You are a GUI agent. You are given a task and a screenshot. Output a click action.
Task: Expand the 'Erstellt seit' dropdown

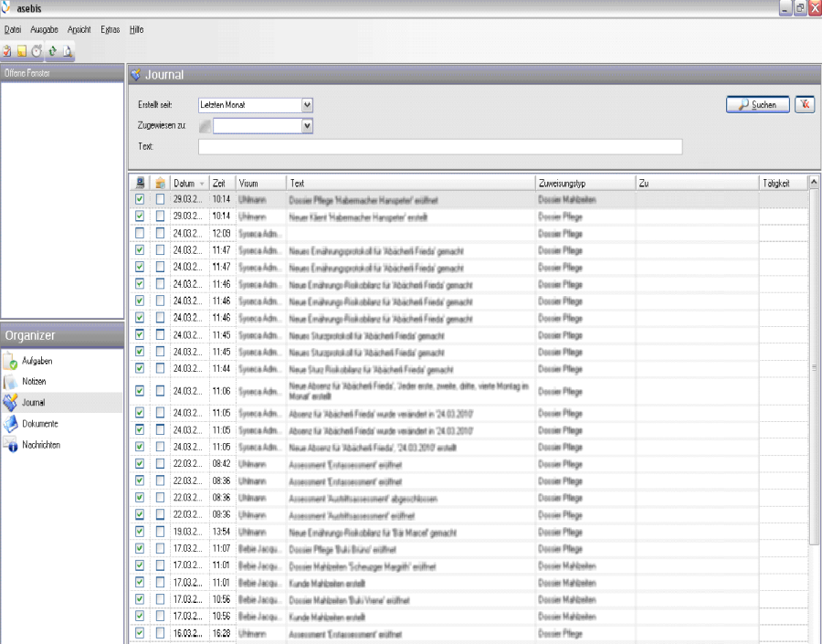click(307, 105)
